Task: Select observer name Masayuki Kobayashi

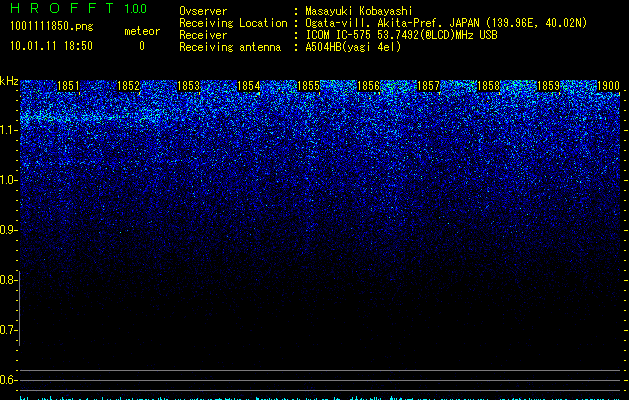Action: (x=359, y=11)
